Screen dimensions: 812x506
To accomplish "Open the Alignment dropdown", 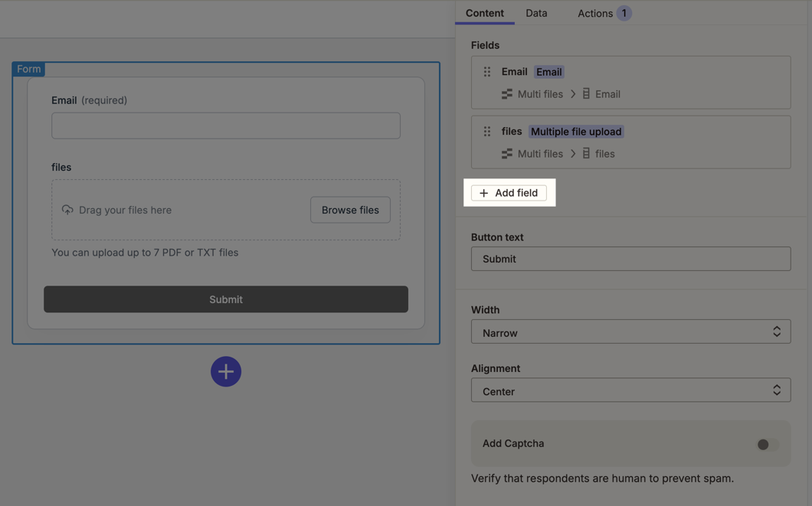I will click(x=630, y=390).
